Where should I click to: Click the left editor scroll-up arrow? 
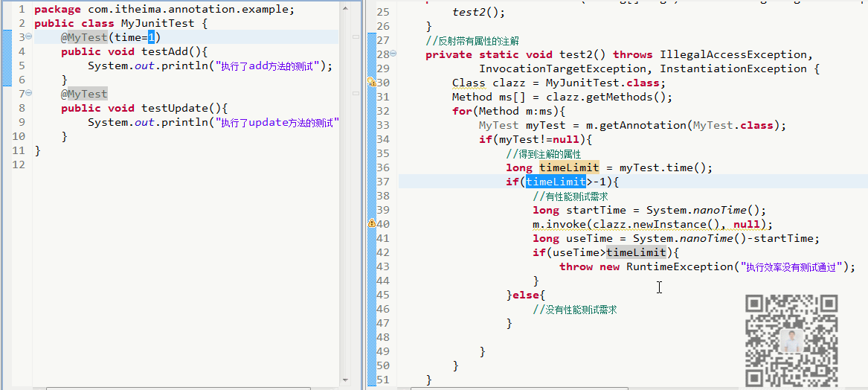click(x=345, y=9)
